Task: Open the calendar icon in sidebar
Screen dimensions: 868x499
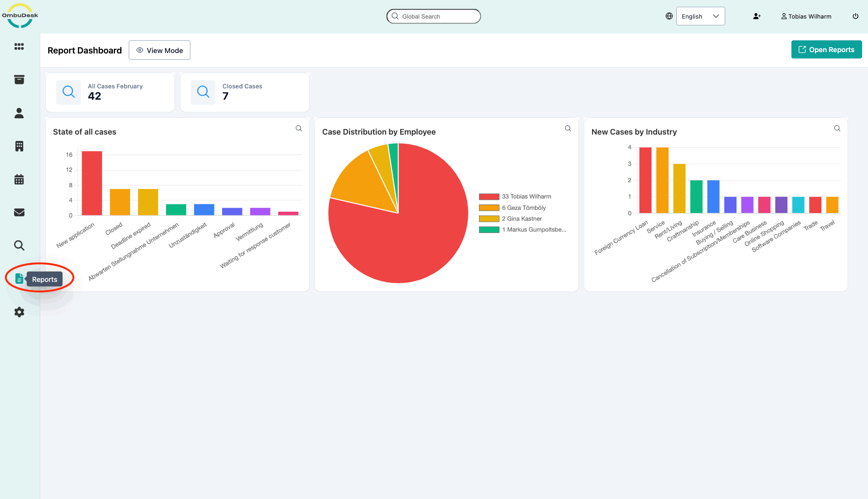Action: [19, 179]
